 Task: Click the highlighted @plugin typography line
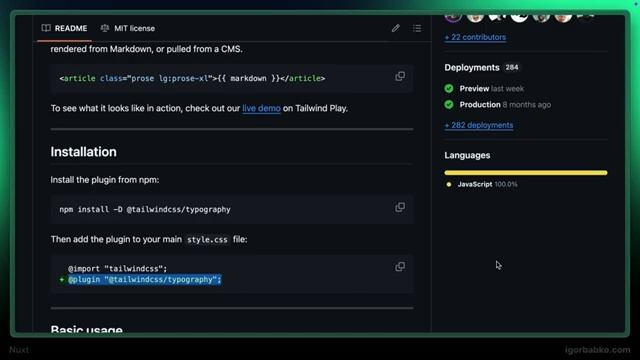[x=144, y=280]
